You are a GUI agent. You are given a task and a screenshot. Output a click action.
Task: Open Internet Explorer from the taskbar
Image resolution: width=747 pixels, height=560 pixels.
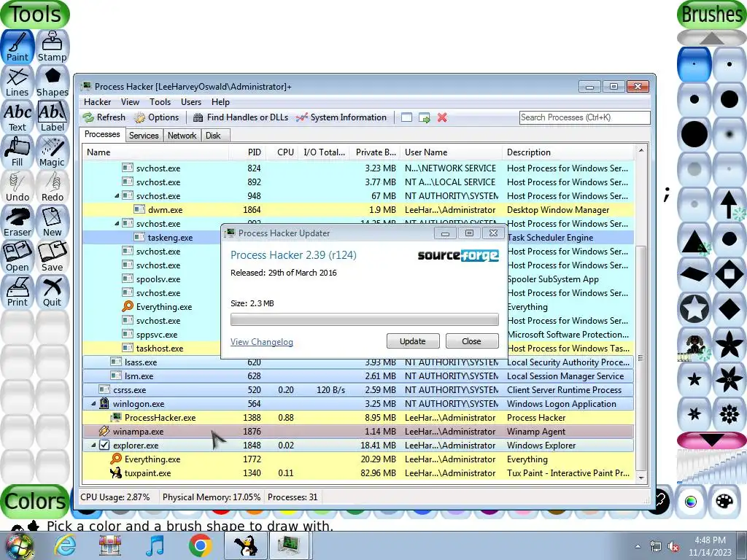pos(65,545)
